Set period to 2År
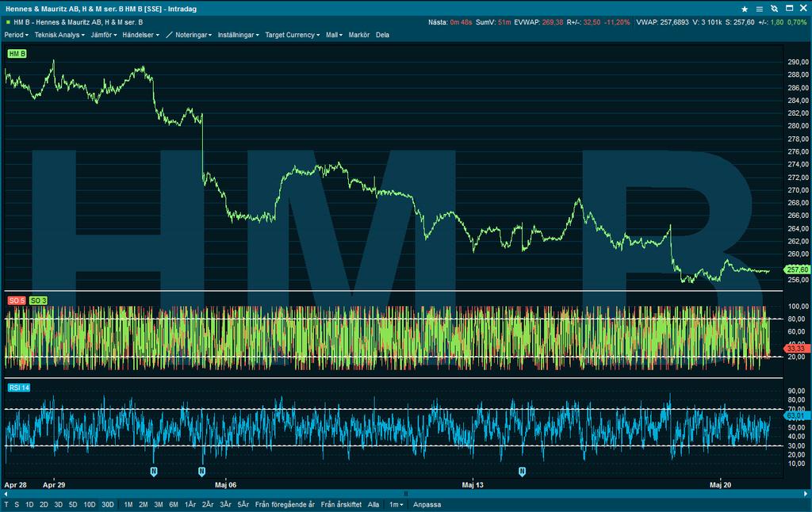Viewport: 812px width, 512px height. [x=208, y=504]
